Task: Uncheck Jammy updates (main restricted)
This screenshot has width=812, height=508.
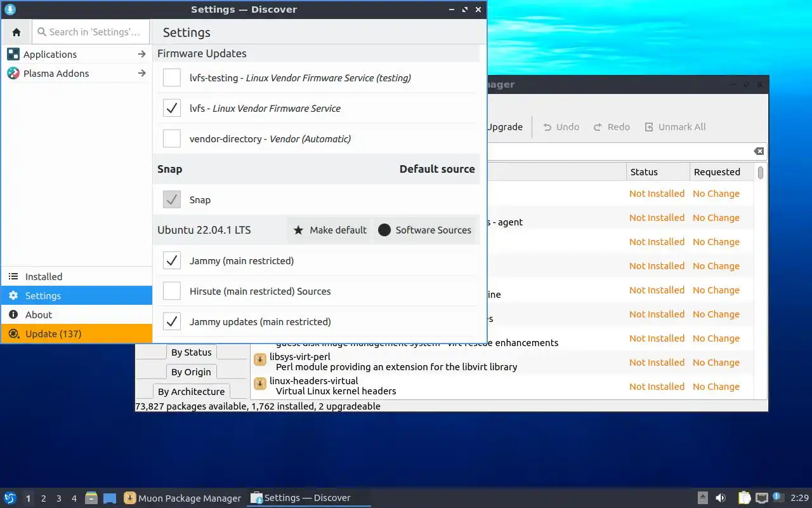Action: (172, 321)
